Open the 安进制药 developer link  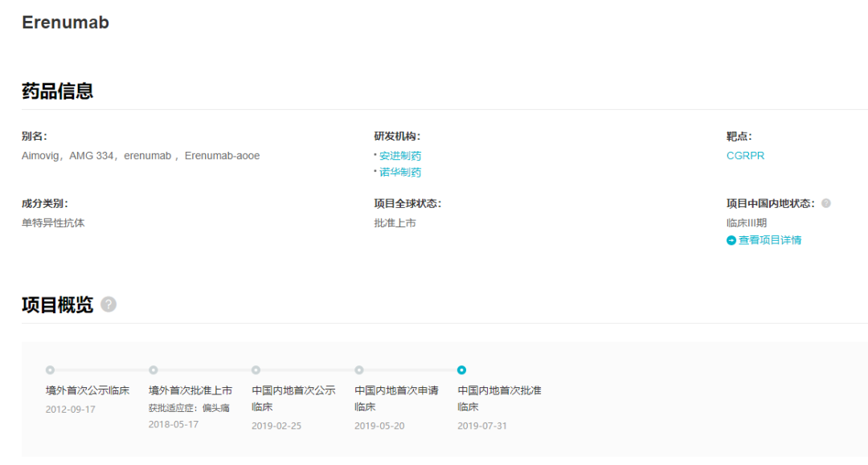(x=399, y=156)
